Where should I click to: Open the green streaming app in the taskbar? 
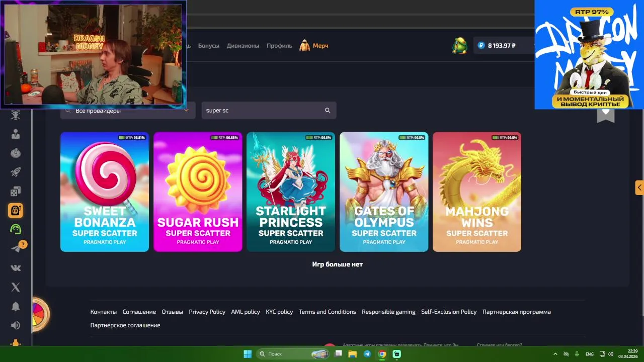click(397, 354)
